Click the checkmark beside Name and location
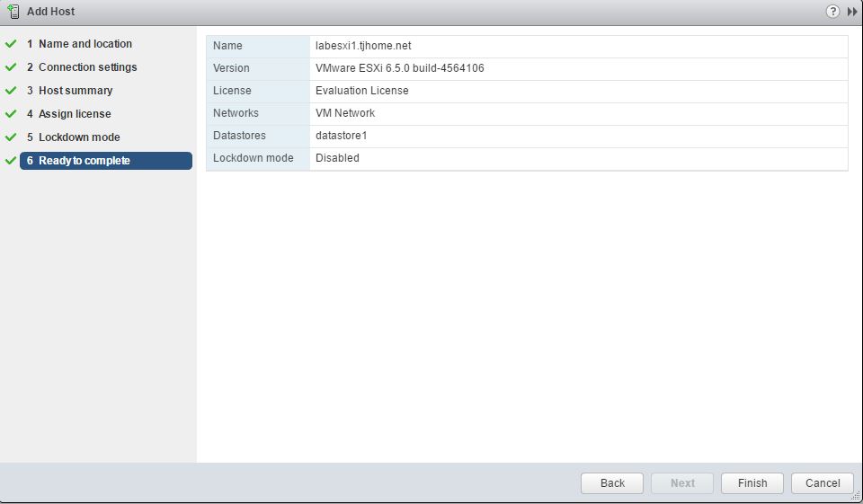The image size is (863, 504). click(x=11, y=43)
